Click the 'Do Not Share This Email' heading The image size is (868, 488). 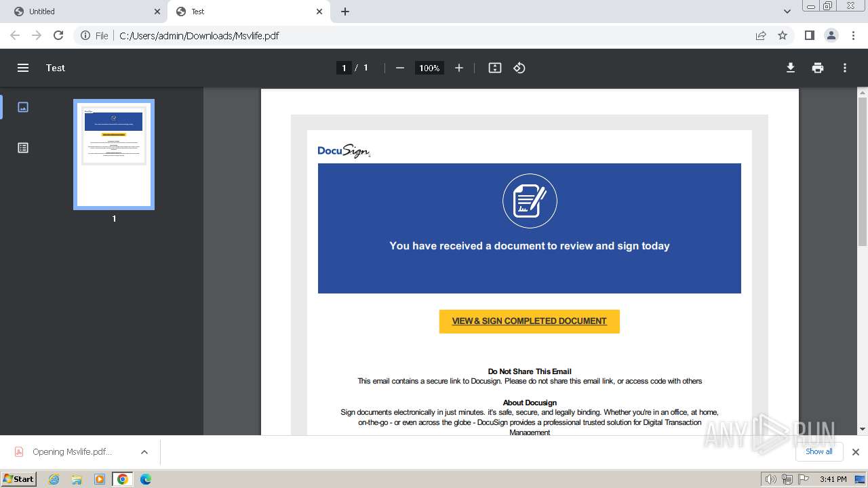(x=530, y=371)
